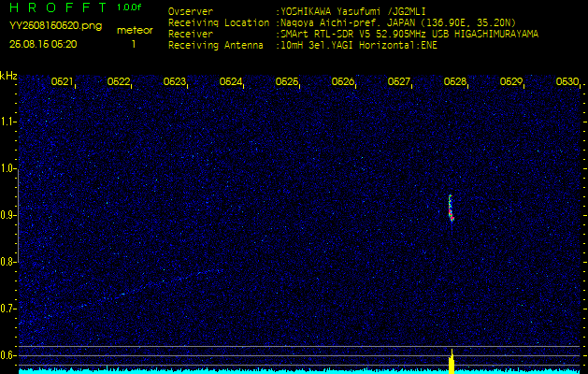
Task: Click the 0527 time marker
Action: (x=398, y=81)
